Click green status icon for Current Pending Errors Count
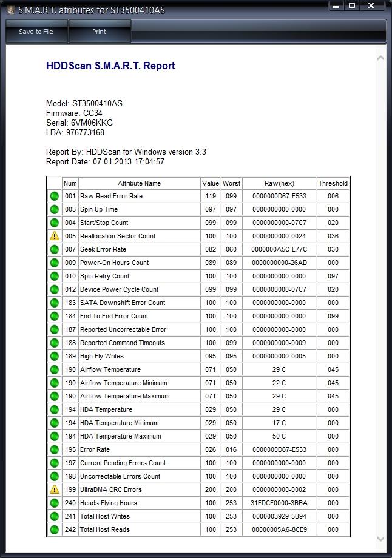This screenshot has width=392, height=558. (x=55, y=463)
